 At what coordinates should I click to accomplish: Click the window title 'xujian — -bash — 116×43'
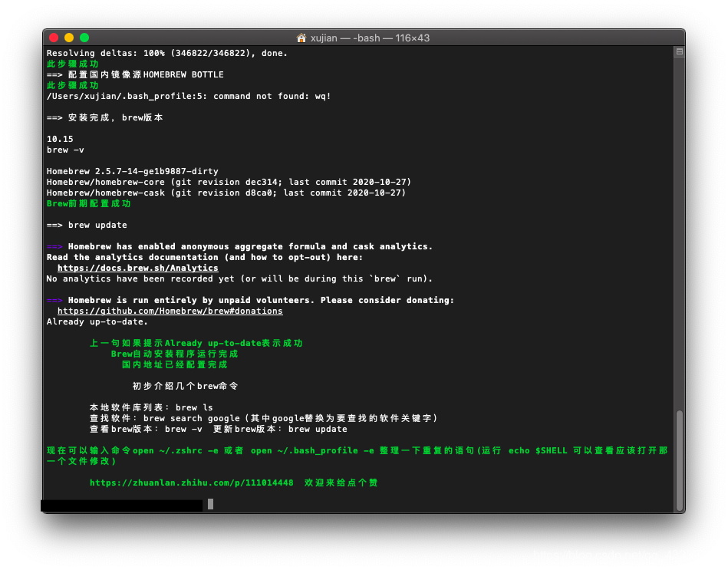point(370,38)
